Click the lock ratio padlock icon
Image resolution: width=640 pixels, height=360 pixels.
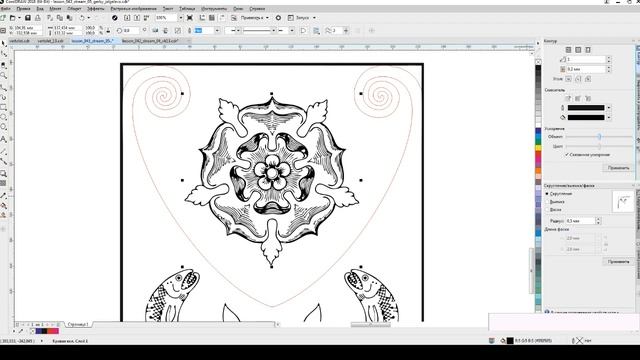point(108,31)
